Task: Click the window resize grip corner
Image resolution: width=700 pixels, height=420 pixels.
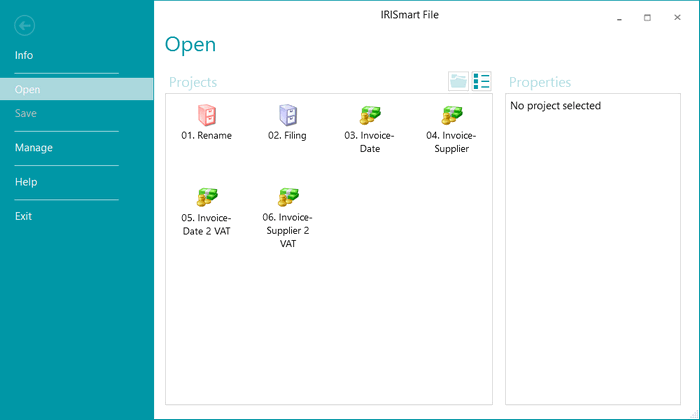Action: click(x=694, y=415)
